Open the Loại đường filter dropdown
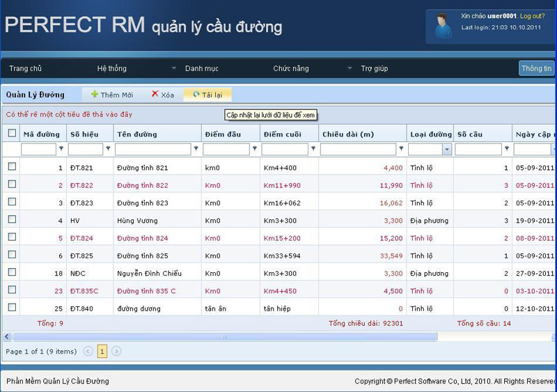Screen dimensions: 557x392 pyautogui.click(x=447, y=149)
